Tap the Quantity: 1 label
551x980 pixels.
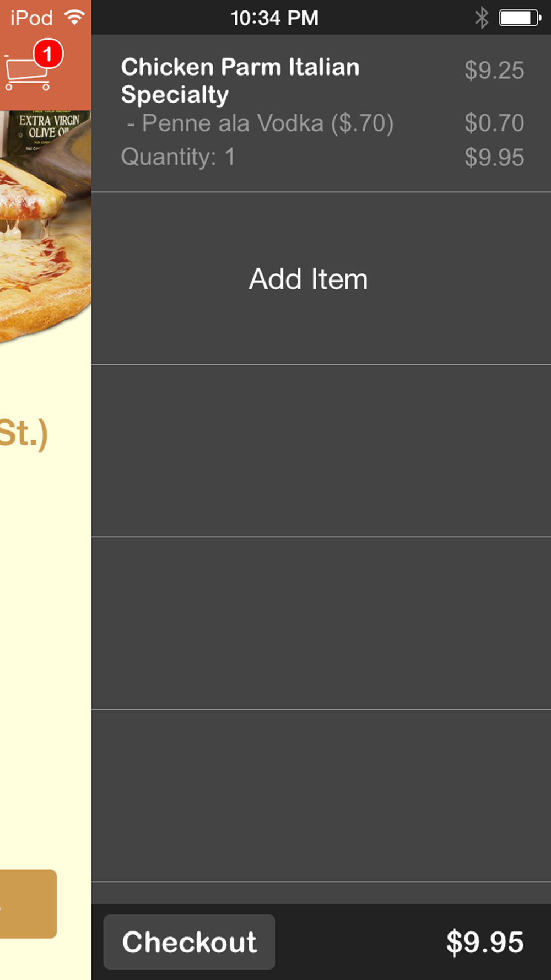point(178,157)
